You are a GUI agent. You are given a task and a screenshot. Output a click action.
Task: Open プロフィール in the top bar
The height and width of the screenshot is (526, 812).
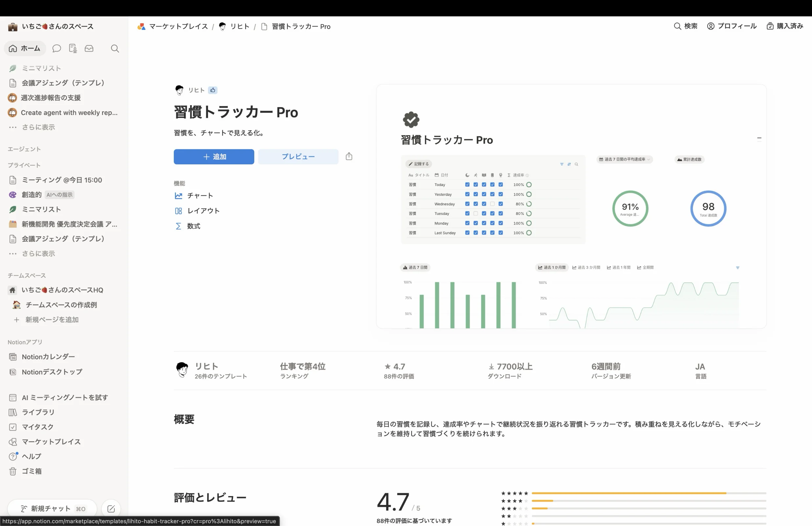[x=732, y=26]
